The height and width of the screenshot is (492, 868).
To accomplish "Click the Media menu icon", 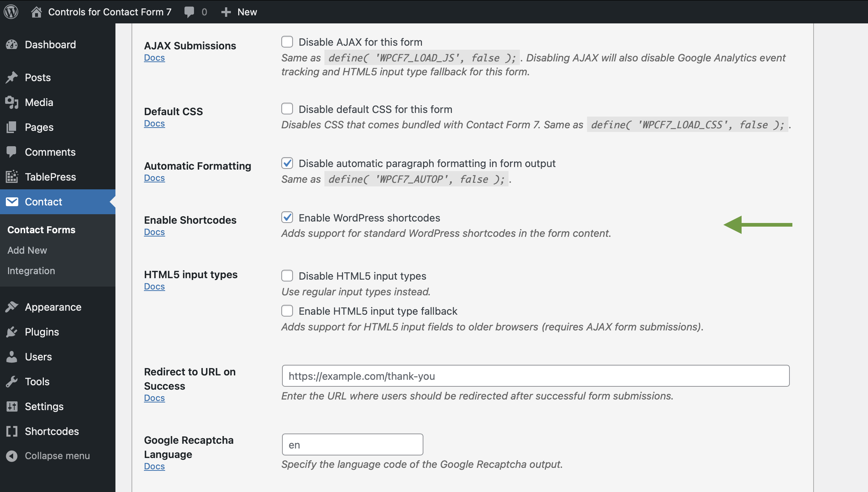I will point(11,102).
